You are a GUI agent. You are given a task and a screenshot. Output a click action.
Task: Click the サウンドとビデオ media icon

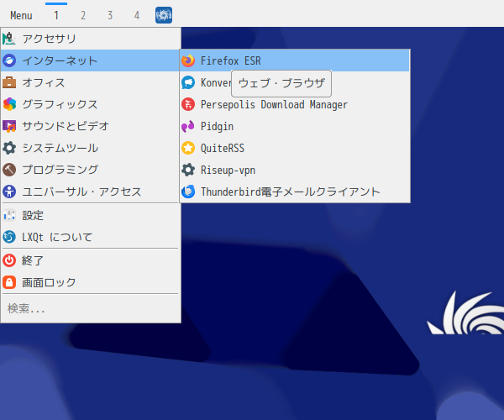tap(9, 126)
